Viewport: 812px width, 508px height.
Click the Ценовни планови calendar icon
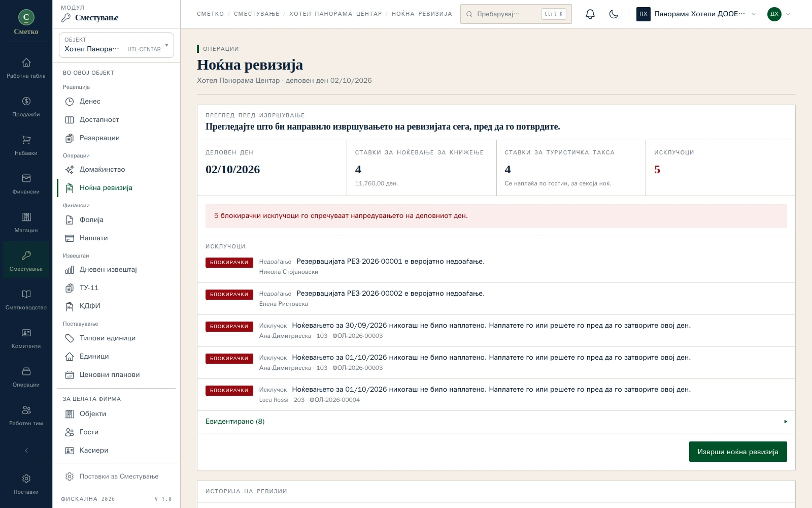70,375
